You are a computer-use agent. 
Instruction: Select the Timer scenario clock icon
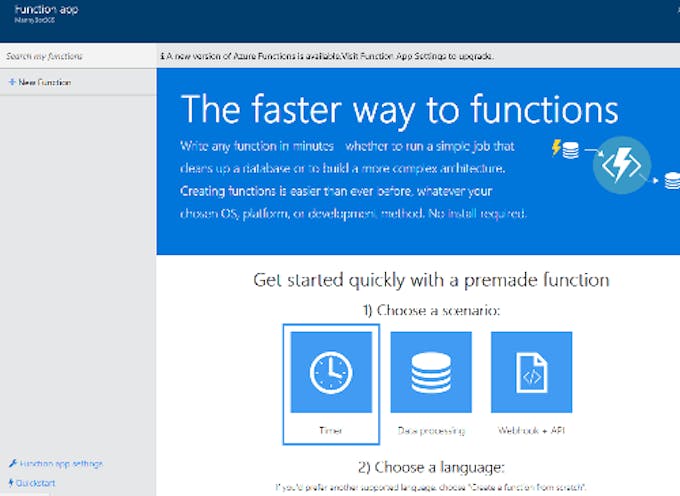tap(331, 372)
